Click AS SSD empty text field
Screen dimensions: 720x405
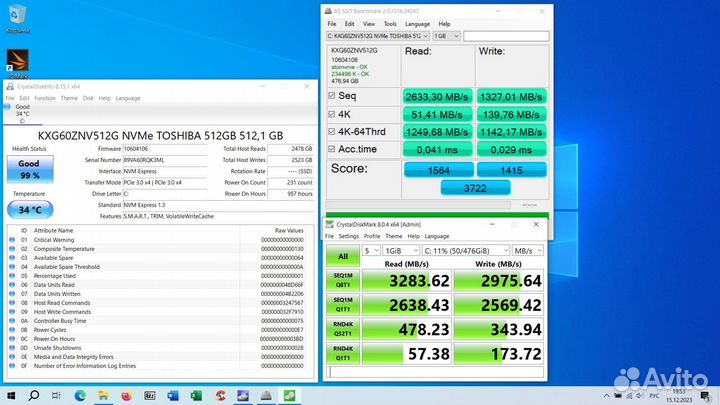pos(506,36)
